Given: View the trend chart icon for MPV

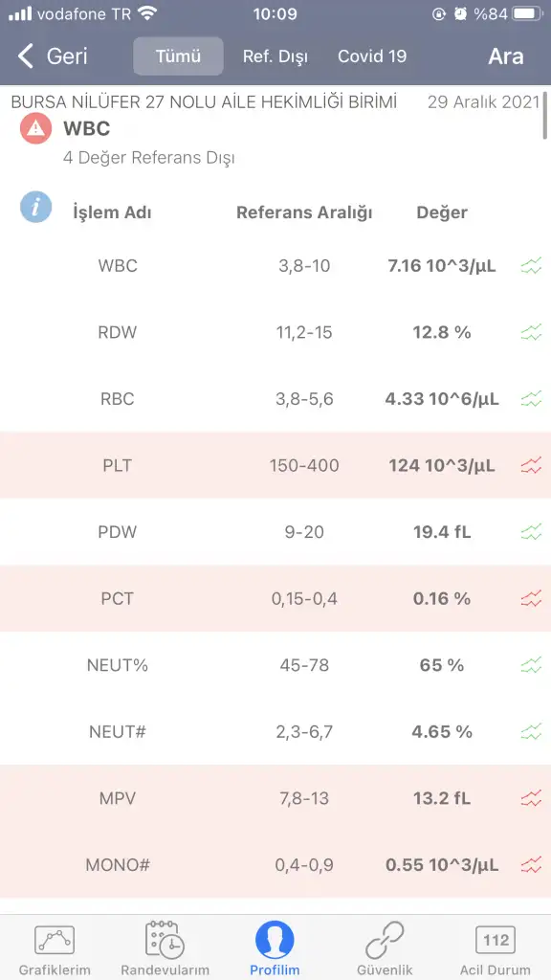Looking at the screenshot, I should pyautogui.click(x=531, y=798).
